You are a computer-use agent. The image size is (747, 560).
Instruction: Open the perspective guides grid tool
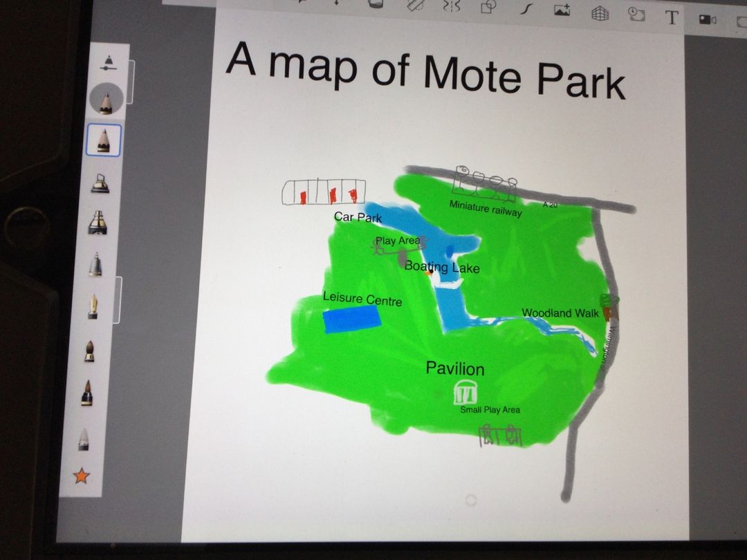pyautogui.click(x=599, y=13)
